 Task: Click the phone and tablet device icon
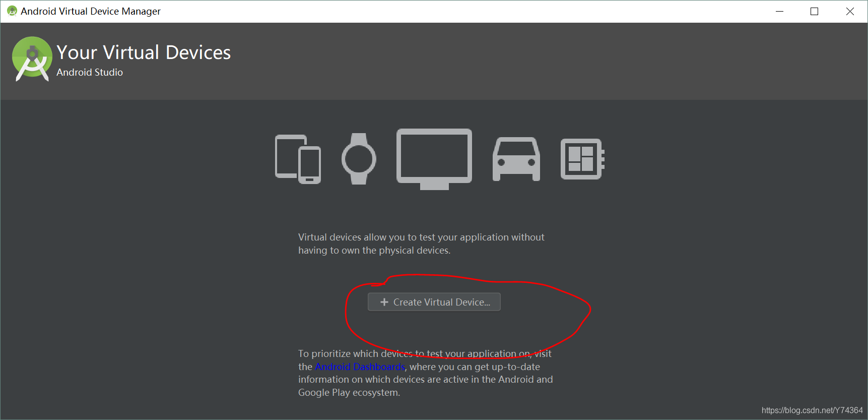coord(298,159)
